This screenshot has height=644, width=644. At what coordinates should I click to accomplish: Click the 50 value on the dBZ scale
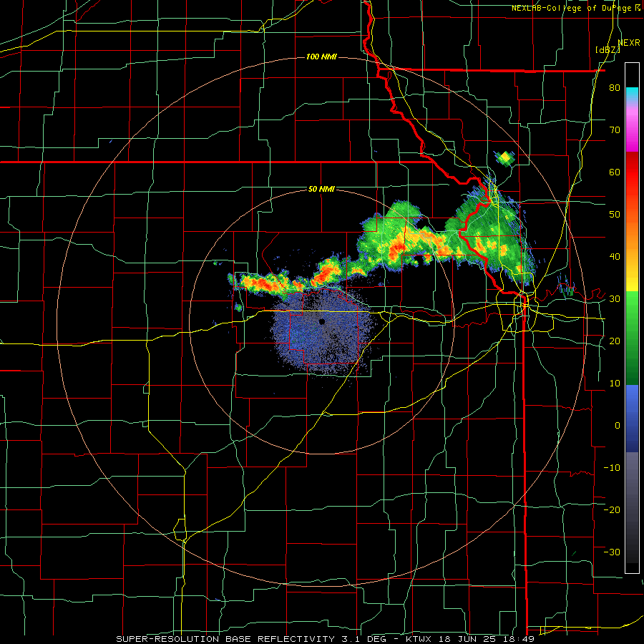(x=615, y=215)
